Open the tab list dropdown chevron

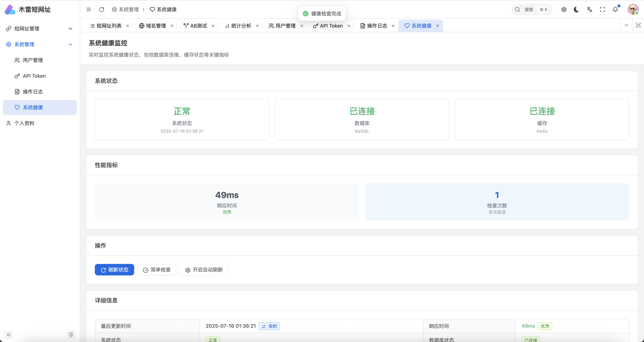[626, 25]
